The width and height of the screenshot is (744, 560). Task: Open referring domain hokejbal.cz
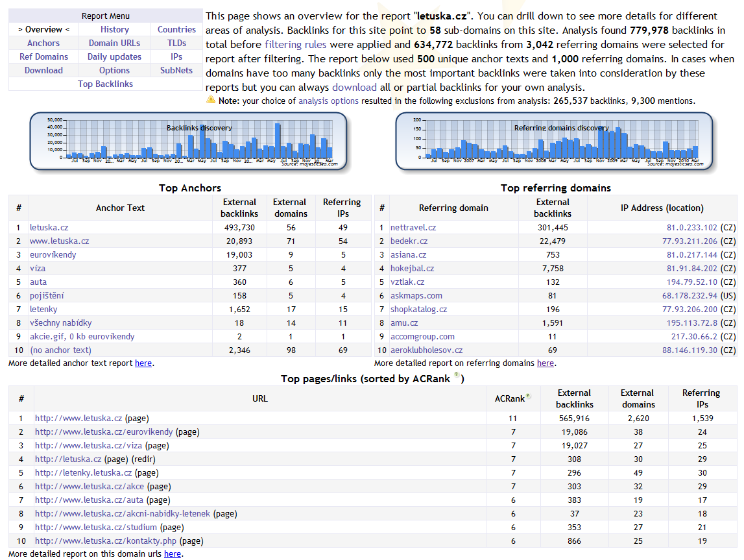tap(413, 269)
